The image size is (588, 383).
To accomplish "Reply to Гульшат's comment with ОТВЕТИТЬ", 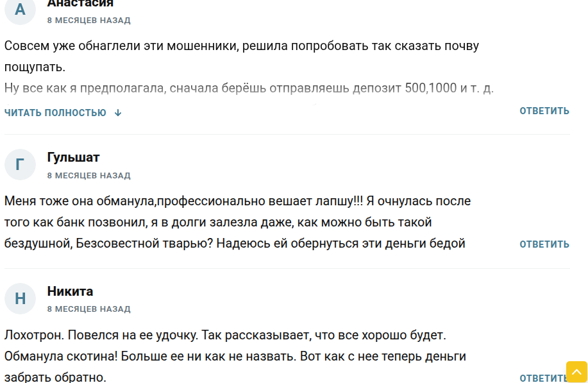I will pos(544,244).
